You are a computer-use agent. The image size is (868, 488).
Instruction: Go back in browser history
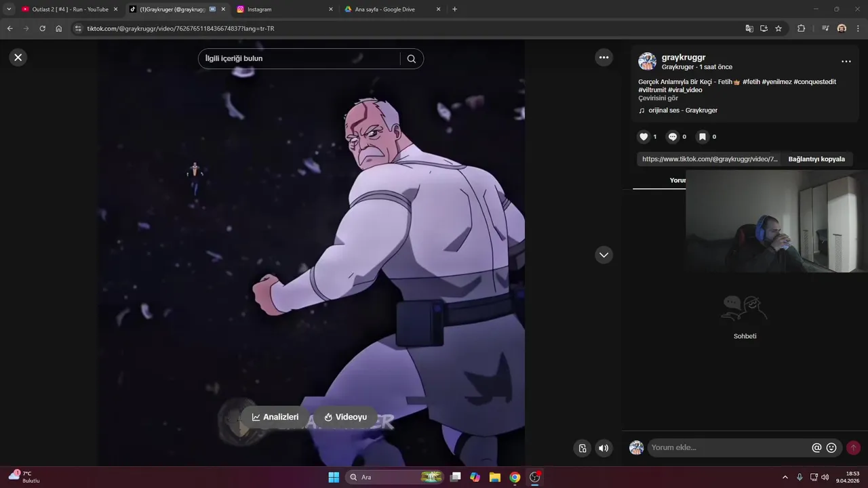click(x=9, y=28)
